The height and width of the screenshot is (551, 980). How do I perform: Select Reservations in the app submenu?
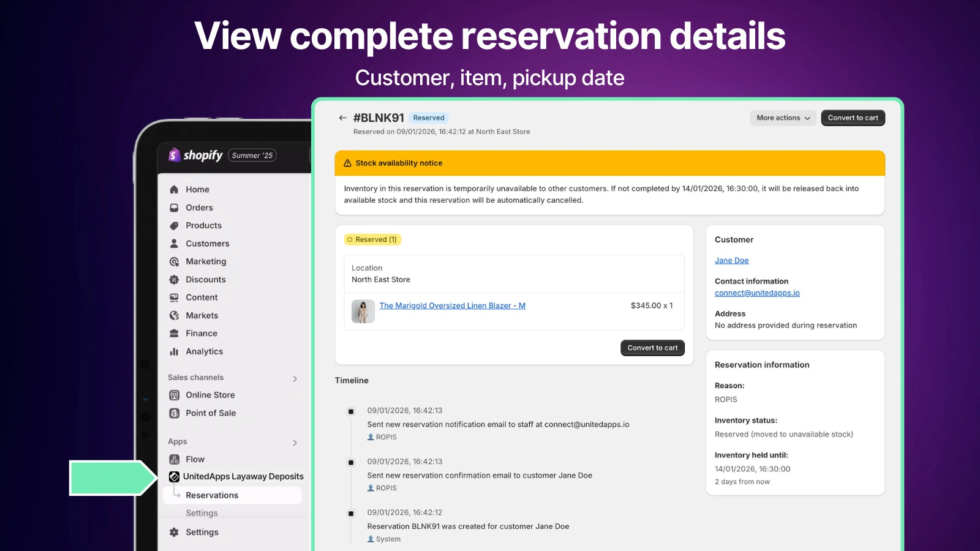tap(212, 495)
